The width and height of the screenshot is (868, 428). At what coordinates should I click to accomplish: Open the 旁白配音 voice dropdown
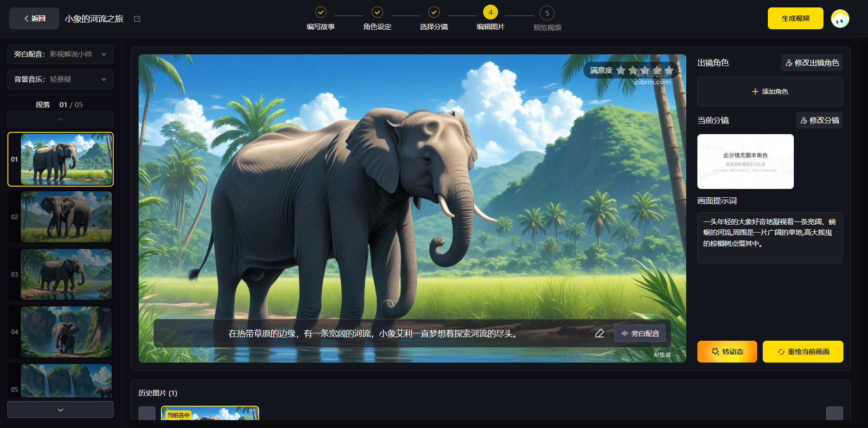(60, 54)
